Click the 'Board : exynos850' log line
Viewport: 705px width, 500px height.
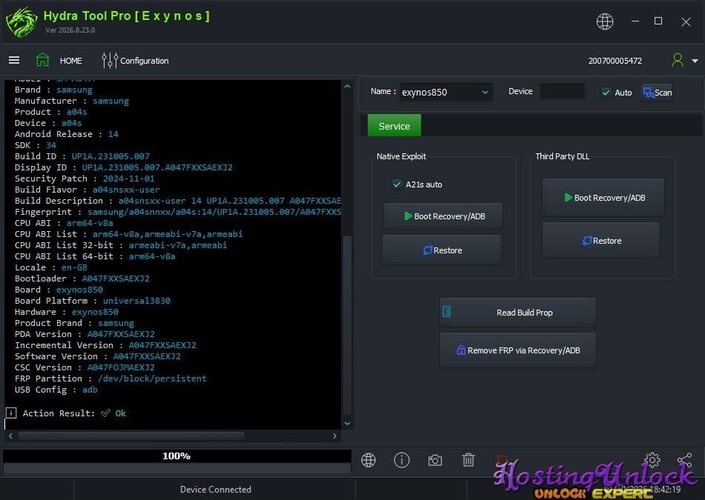tap(58, 290)
